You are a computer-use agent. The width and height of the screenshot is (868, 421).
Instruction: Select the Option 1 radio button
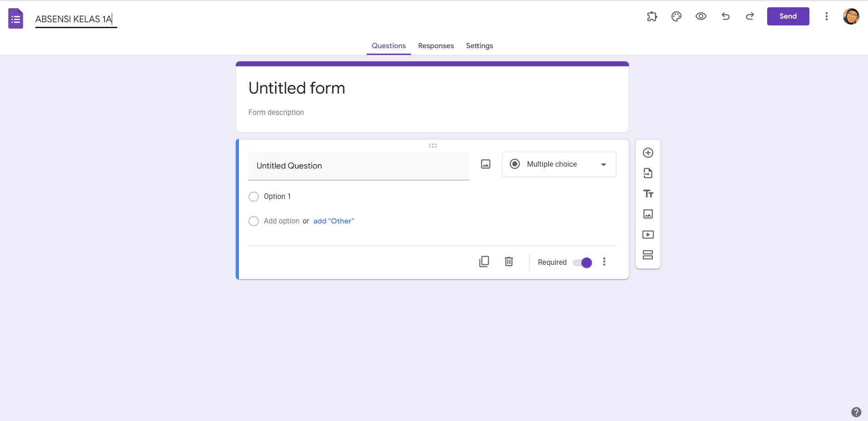pyautogui.click(x=253, y=197)
